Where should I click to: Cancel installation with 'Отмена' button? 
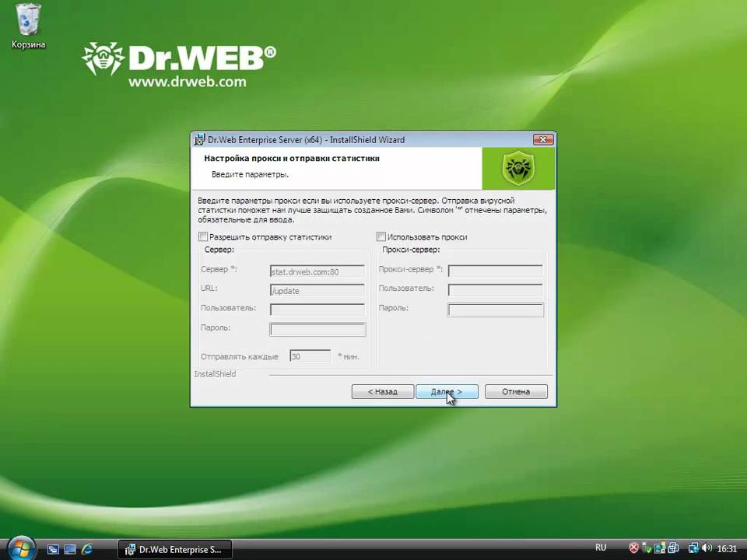pos(516,391)
